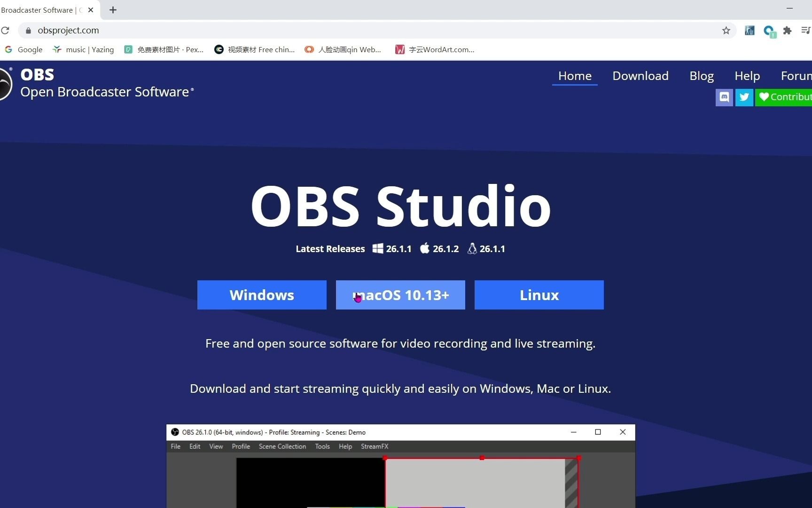This screenshot has width=812, height=508.
Task: Download OBS for macOS 10.13+
Action: [x=400, y=295]
